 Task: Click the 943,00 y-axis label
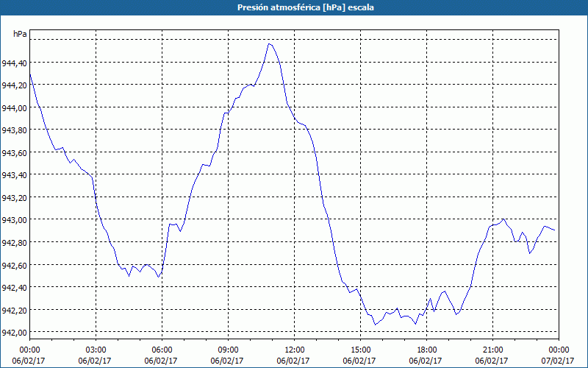click(x=14, y=220)
